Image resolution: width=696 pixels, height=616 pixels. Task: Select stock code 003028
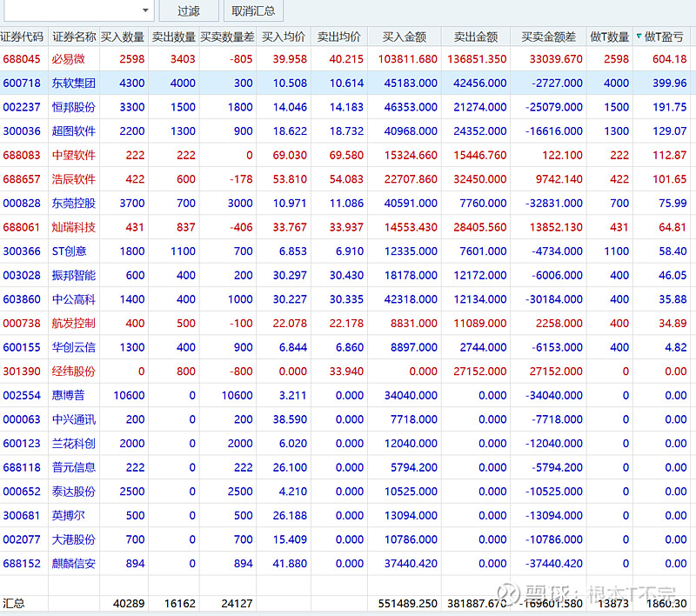pyautogui.click(x=22, y=275)
